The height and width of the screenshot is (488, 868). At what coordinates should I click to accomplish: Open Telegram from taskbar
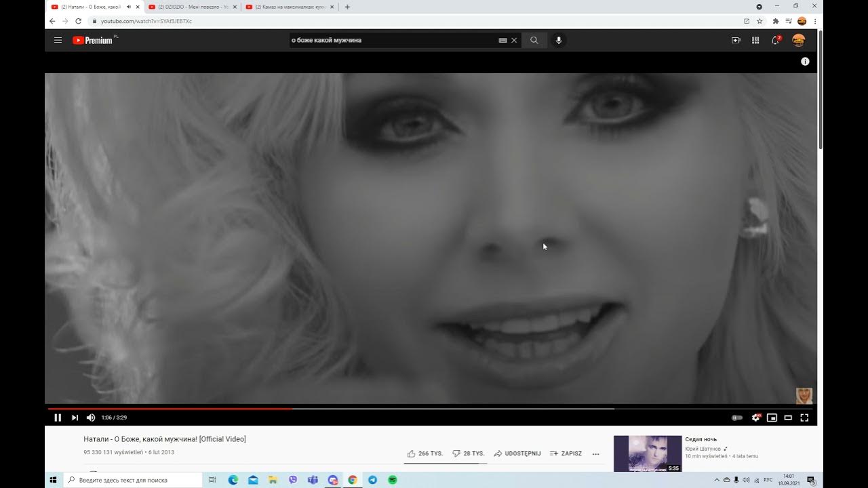[x=372, y=480]
